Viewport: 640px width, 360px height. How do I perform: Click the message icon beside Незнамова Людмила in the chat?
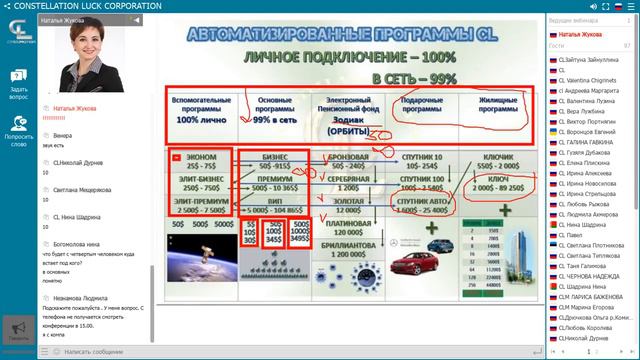[46, 298]
